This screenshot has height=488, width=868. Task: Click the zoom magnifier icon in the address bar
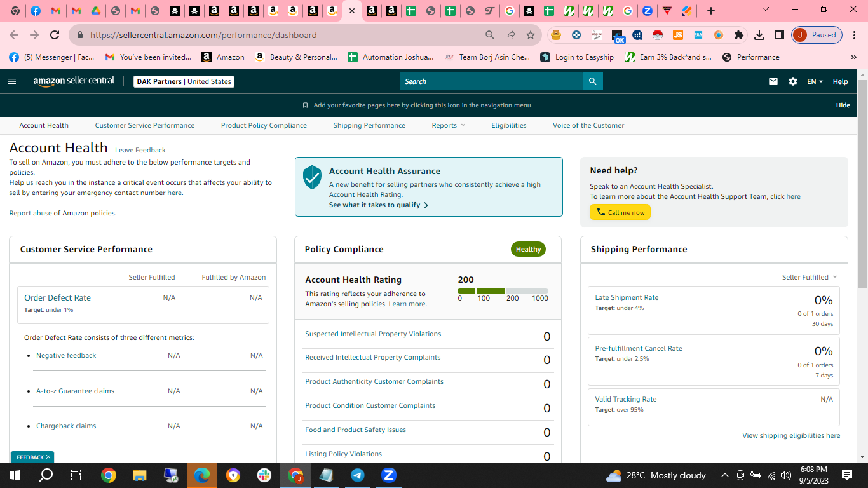pyautogui.click(x=489, y=35)
